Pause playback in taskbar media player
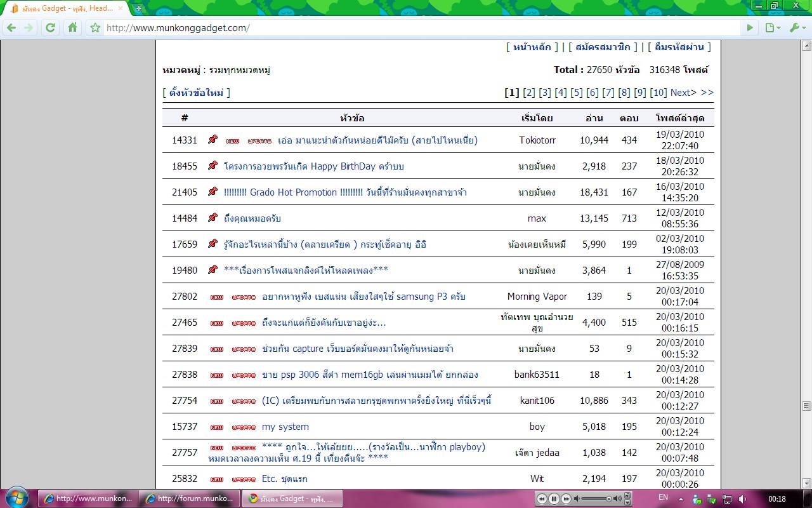812x508 pixels. [554, 498]
